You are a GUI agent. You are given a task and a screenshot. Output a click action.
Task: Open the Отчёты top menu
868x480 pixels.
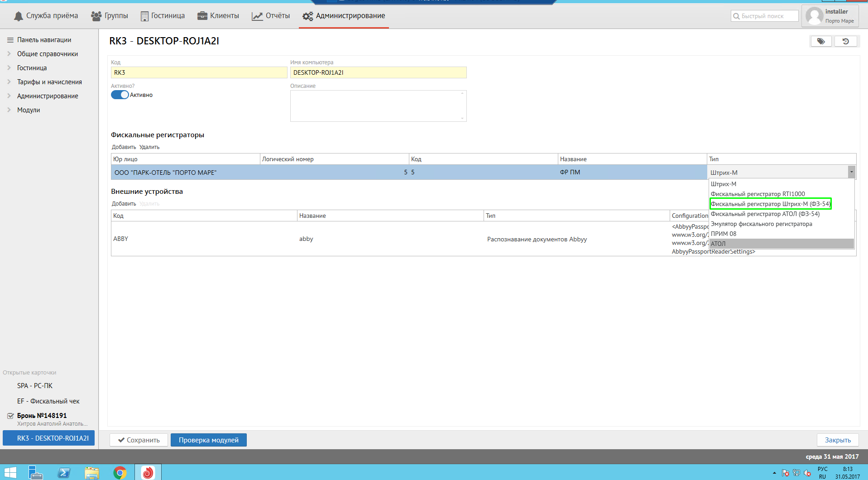coord(271,16)
